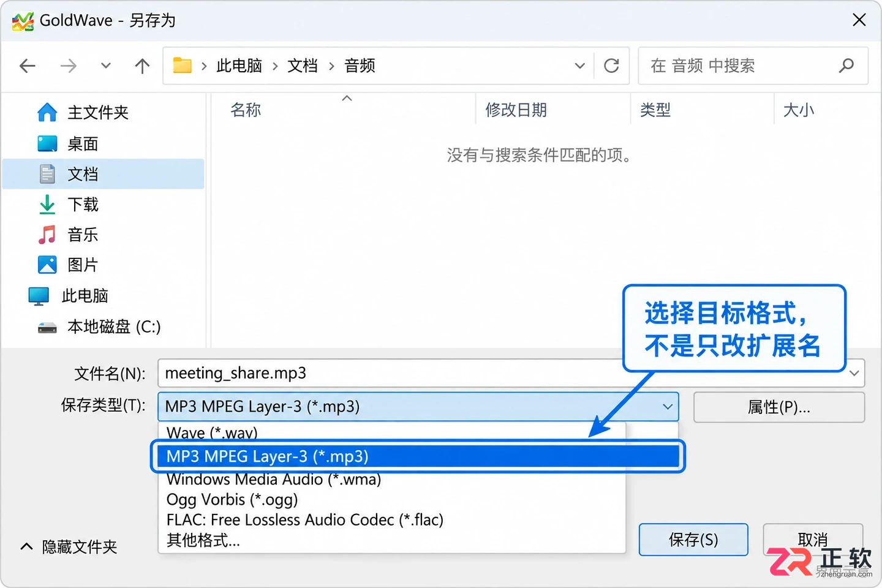Open recent locations chevron beside forward arrow
Screen dimensions: 882x588
[x=106, y=66]
